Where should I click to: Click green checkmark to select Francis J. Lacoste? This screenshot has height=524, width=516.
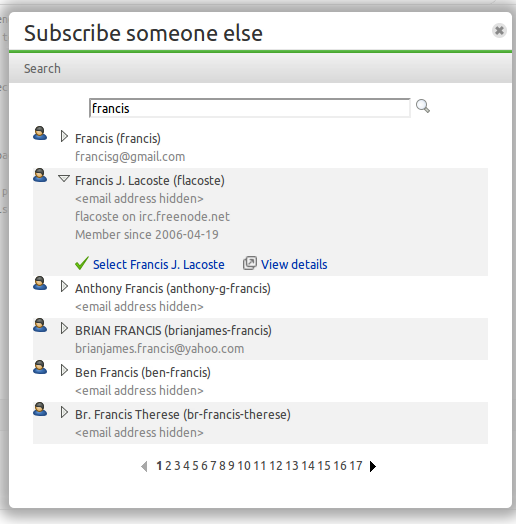tap(82, 263)
